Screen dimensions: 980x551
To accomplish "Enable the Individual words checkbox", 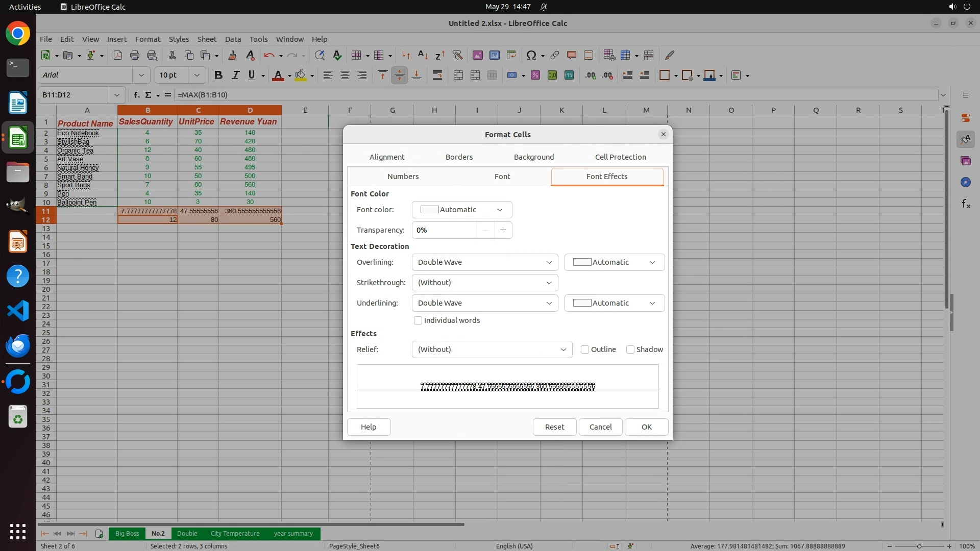I will [x=418, y=320].
